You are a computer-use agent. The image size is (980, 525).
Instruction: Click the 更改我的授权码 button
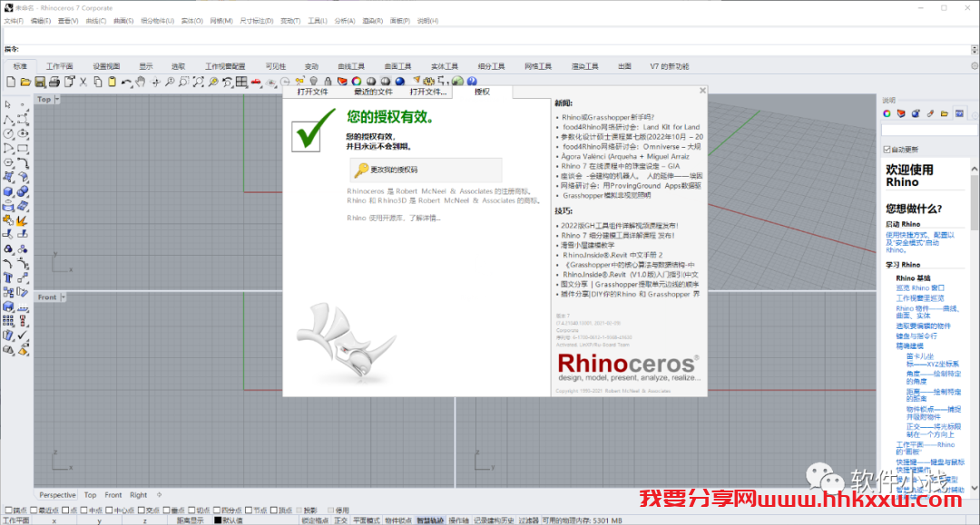[426, 170]
